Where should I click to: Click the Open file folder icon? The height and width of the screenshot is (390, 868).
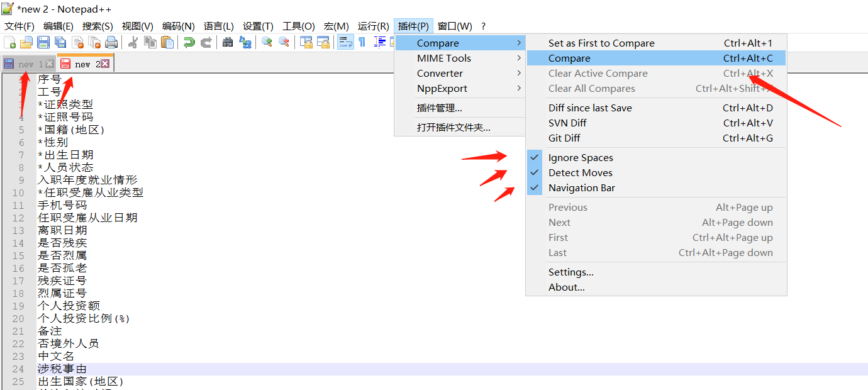(x=26, y=43)
